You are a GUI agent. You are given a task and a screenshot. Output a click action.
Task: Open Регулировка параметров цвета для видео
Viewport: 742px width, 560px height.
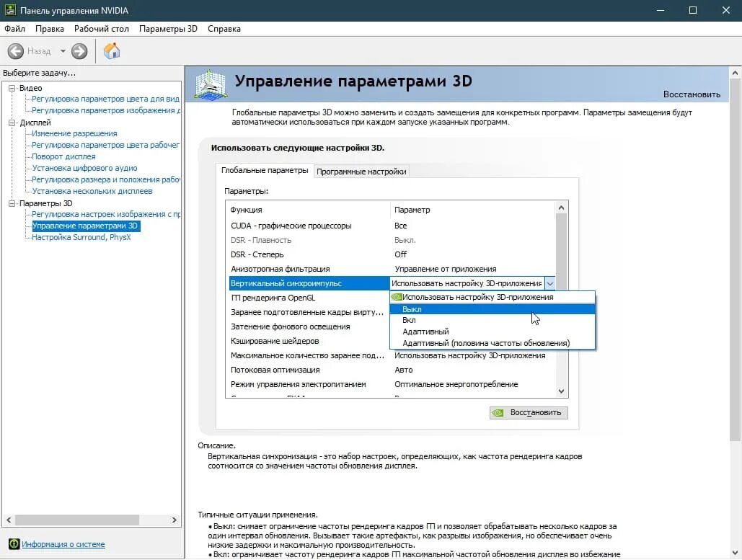tap(105, 99)
